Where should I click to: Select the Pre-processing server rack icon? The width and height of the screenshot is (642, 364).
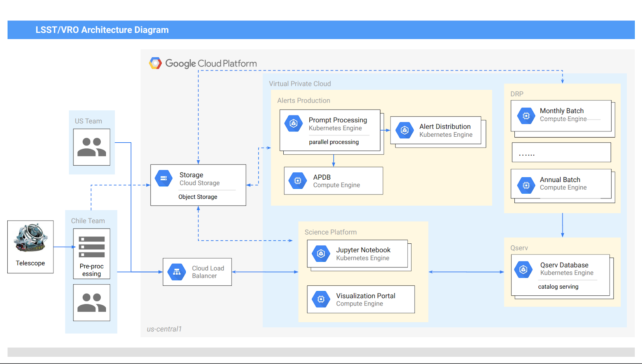pos(92,247)
